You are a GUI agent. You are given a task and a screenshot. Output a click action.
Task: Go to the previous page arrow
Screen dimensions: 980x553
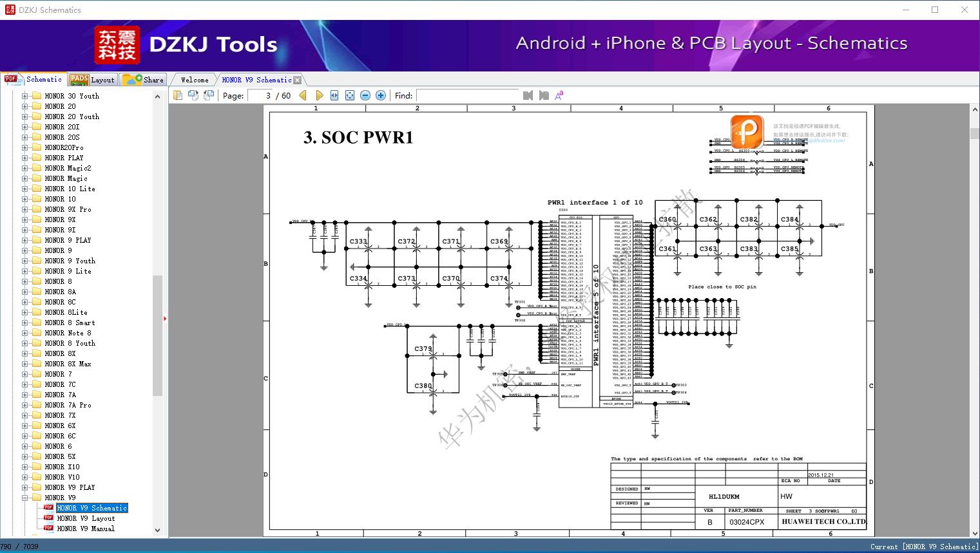(x=303, y=95)
